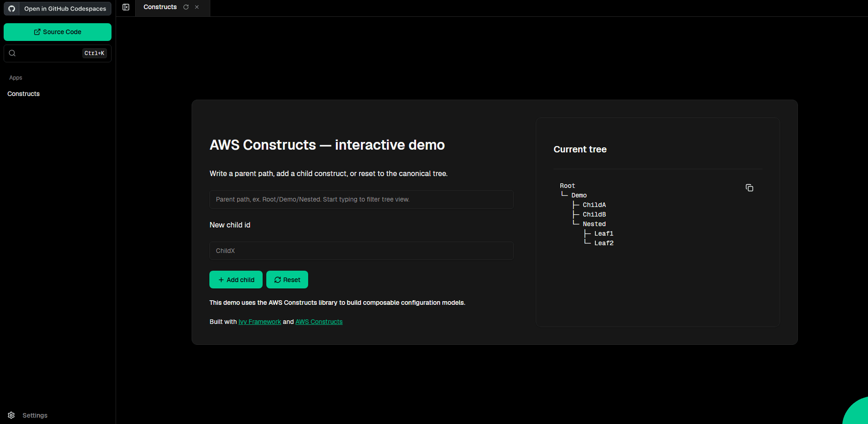Open Settings via the gear icon
The width and height of the screenshot is (868, 424).
coord(11,415)
